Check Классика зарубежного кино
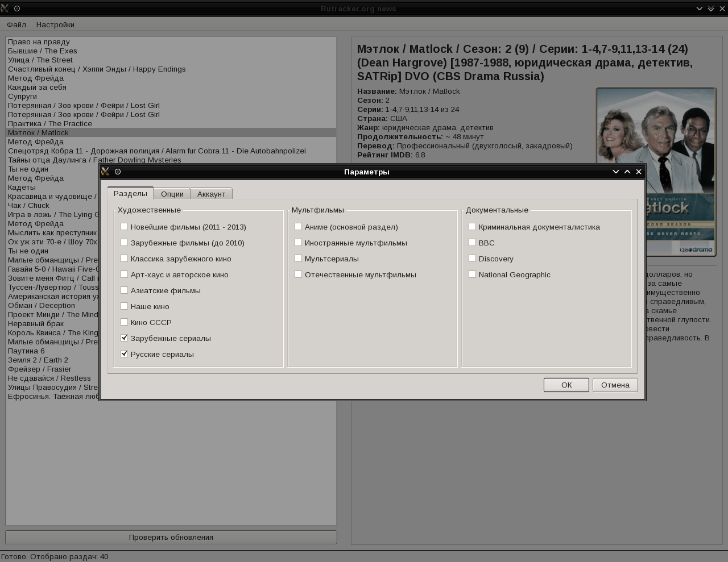728x562 pixels. (124, 258)
